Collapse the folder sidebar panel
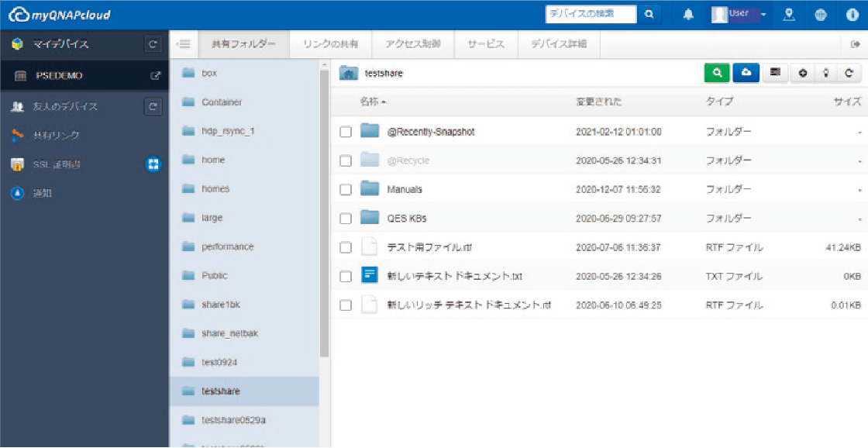Viewport: 868px width, 448px height. tap(184, 44)
